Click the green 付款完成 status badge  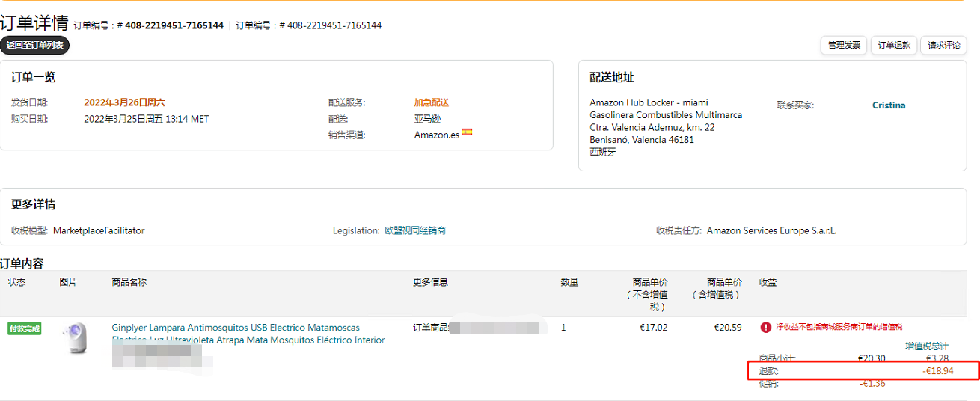coord(24,328)
